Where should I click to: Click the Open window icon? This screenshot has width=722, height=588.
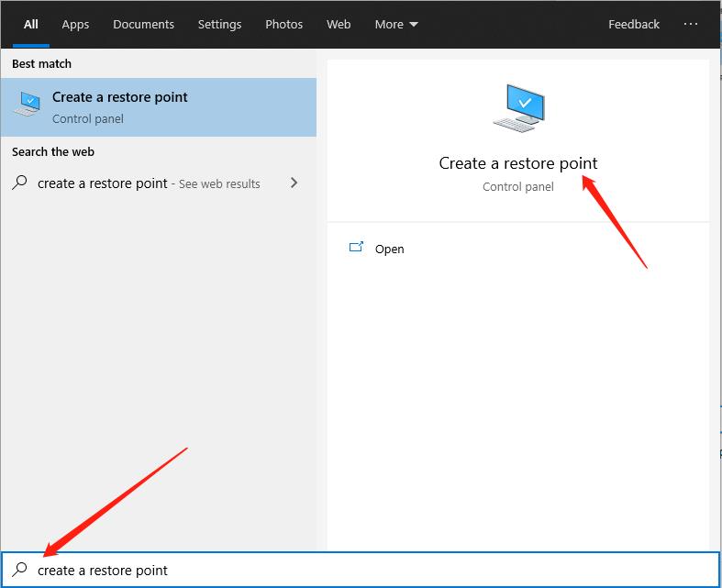tap(356, 248)
